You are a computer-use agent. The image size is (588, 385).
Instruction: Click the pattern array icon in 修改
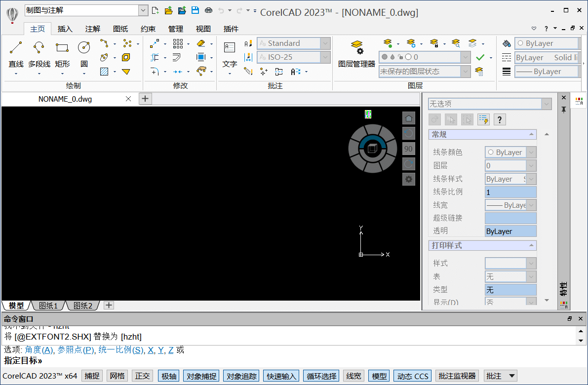coord(178,43)
